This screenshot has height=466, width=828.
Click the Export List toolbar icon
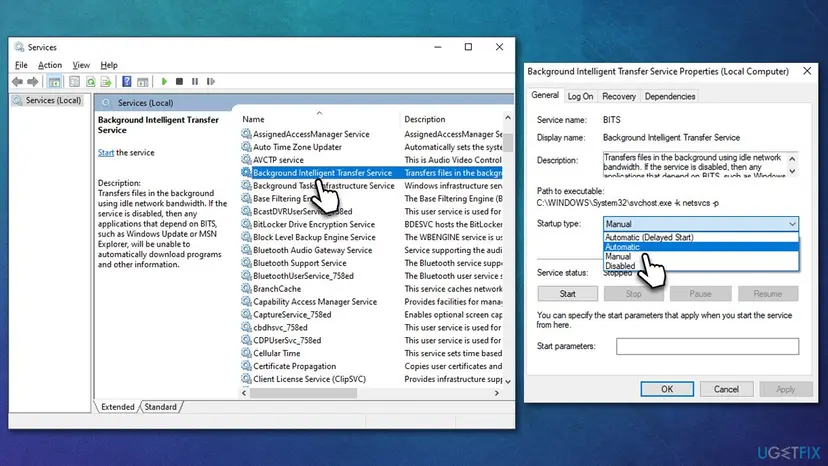pos(106,81)
